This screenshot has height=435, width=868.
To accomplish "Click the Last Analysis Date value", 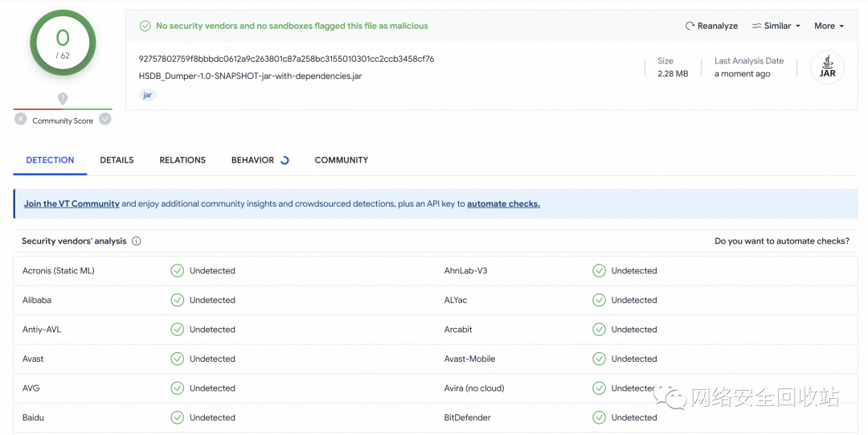I will pyautogui.click(x=742, y=74).
